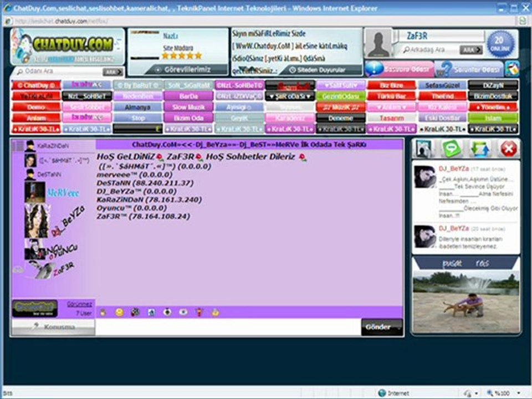Viewport: 532px width, 399px height.
Task: Click the green speech bubble icon
Action: click(x=452, y=149)
